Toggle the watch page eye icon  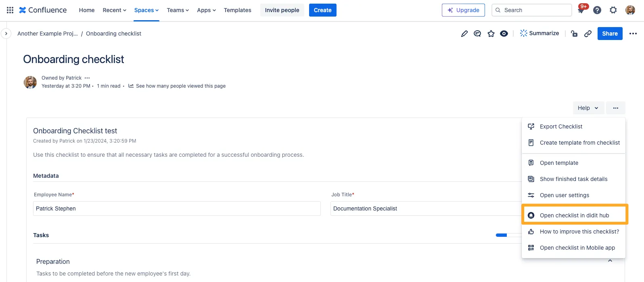pos(504,34)
